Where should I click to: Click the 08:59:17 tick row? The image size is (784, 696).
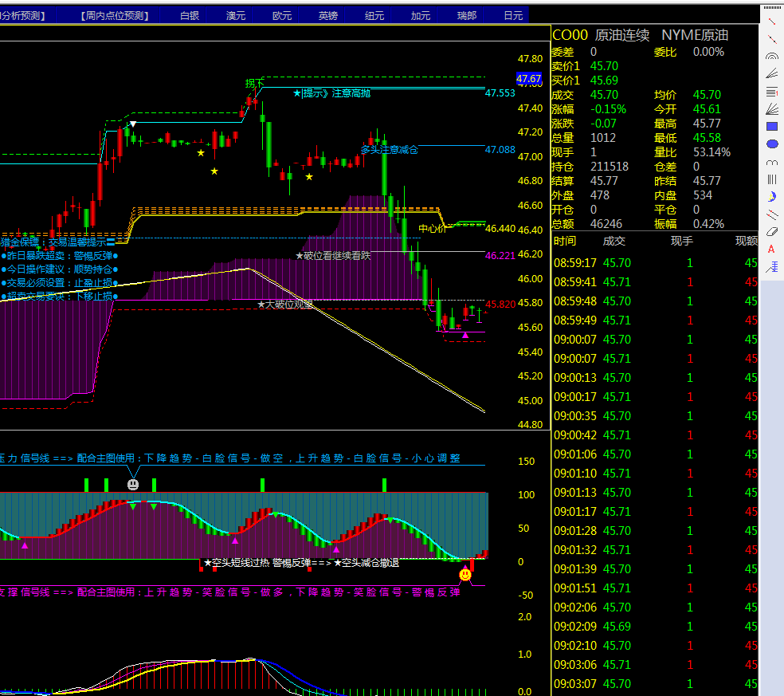(655, 262)
